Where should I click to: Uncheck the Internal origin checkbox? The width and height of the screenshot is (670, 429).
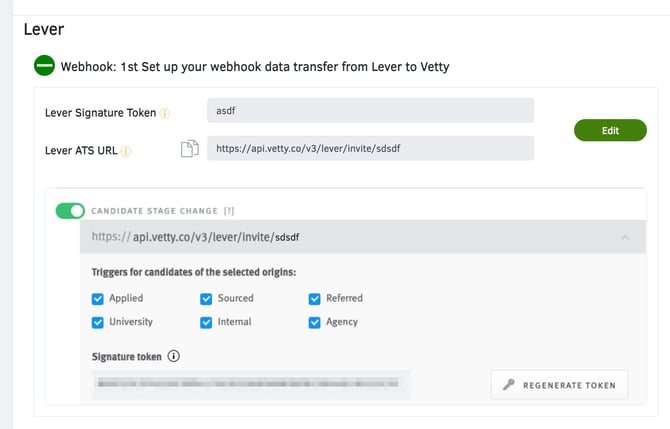206,322
